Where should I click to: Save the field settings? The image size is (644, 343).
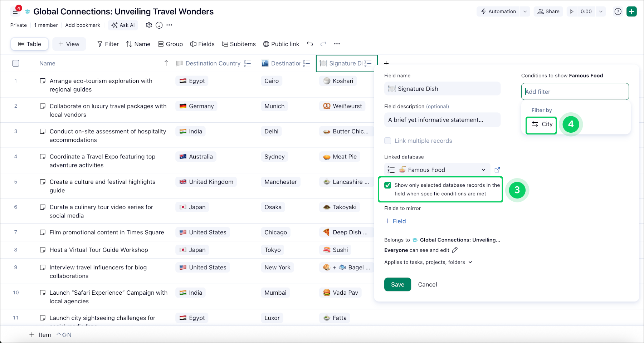(397, 284)
